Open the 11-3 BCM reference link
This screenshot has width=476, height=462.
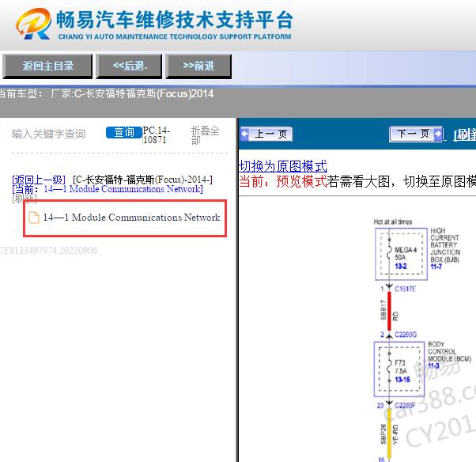click(433, 366)
